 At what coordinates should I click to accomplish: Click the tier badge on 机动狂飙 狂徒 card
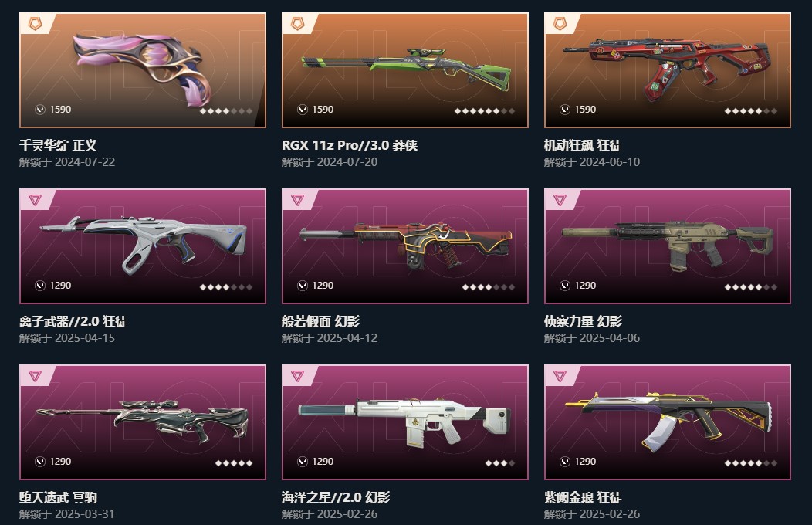tap(560, 23)
